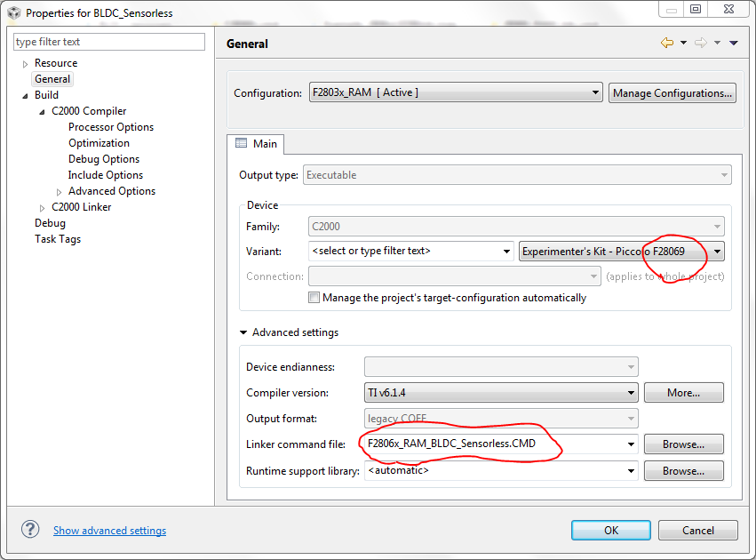Screen dimensions: 756x560
Task: Click the forward navigation arrow icon
Action: point(700,43)
